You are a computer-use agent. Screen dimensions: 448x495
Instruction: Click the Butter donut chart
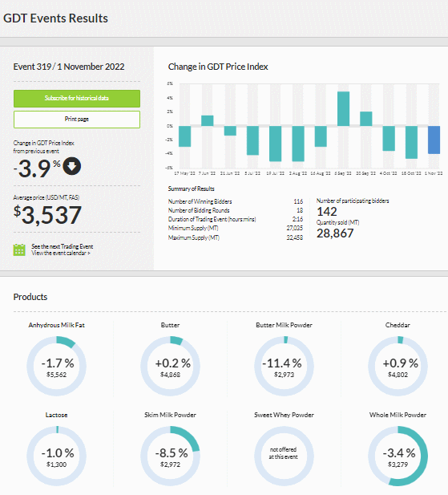170,366
